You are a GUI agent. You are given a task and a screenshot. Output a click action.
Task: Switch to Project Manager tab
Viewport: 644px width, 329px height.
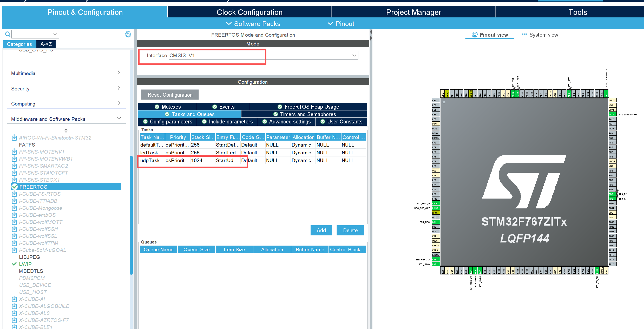point(413,12)
